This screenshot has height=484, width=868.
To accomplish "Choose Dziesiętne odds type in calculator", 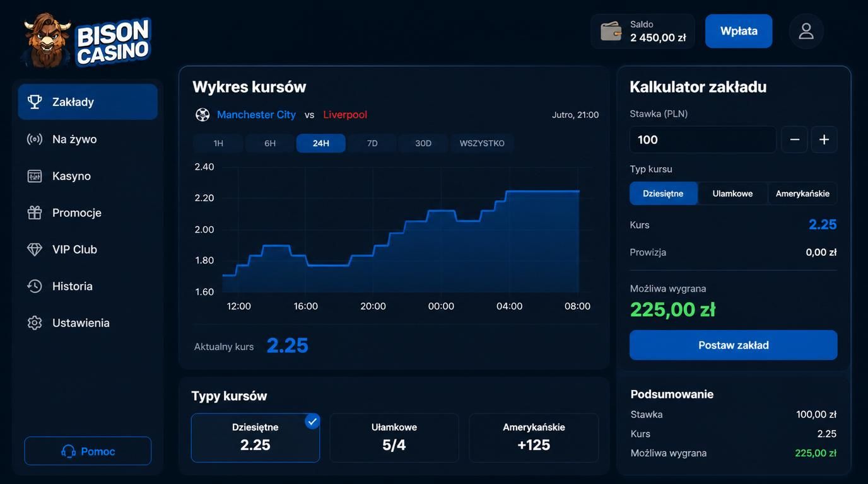I will click(663, 193).
